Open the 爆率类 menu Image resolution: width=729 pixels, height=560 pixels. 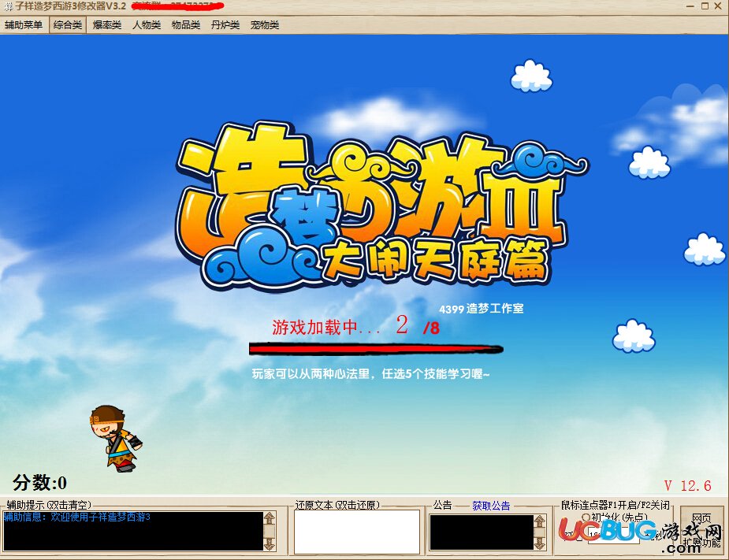click(x=106, y=24)
